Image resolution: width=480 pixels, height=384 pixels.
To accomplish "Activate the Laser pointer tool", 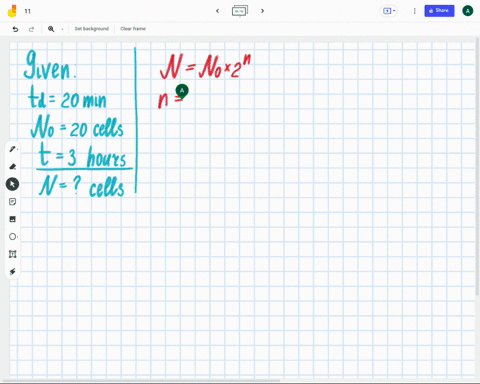I will tap(13, 272).
